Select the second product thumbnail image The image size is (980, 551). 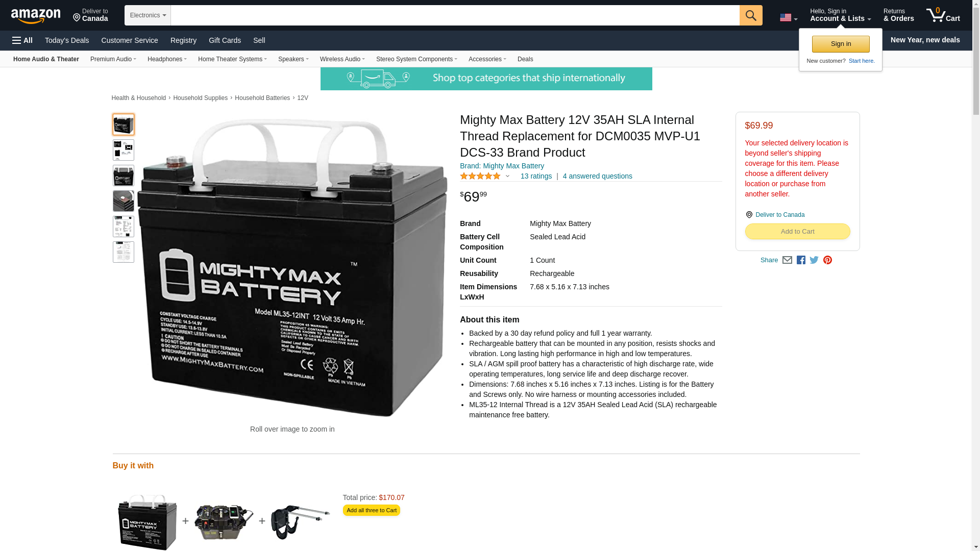coord(124,150)
